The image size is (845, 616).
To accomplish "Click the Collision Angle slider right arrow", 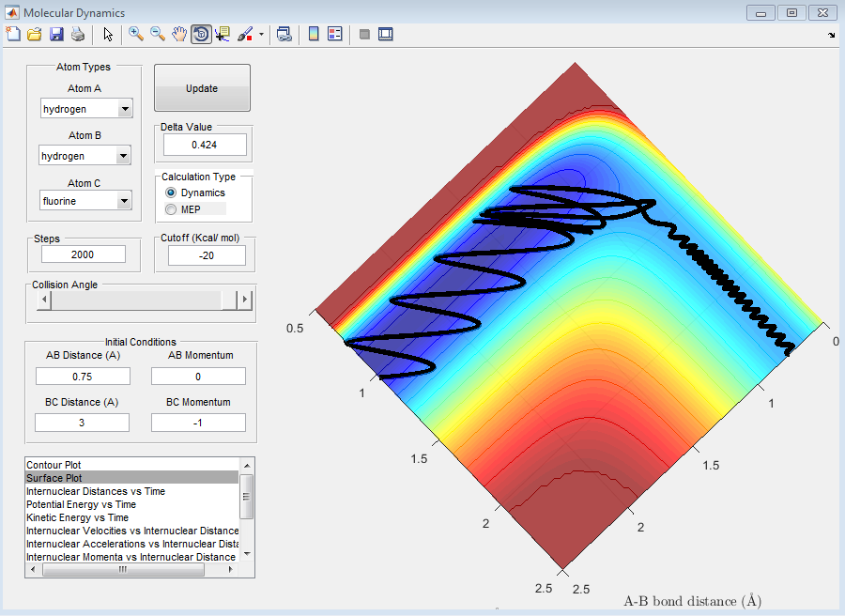I will [x=245, y=300].
